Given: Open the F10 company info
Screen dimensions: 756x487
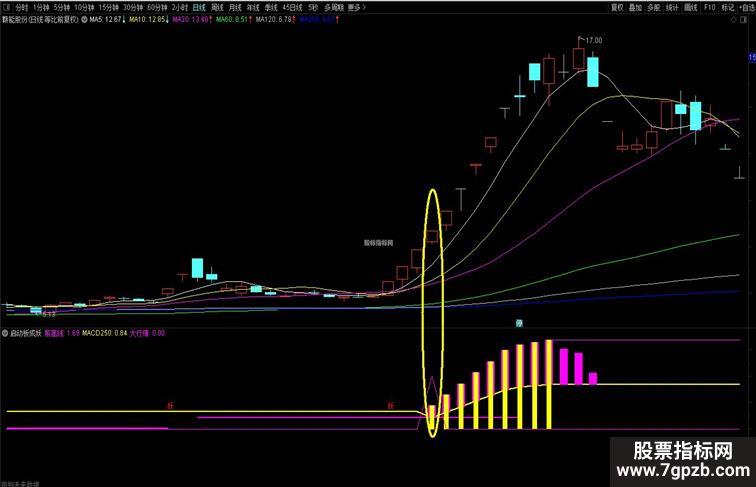Looking at the screenshot, I should [709, 7].
